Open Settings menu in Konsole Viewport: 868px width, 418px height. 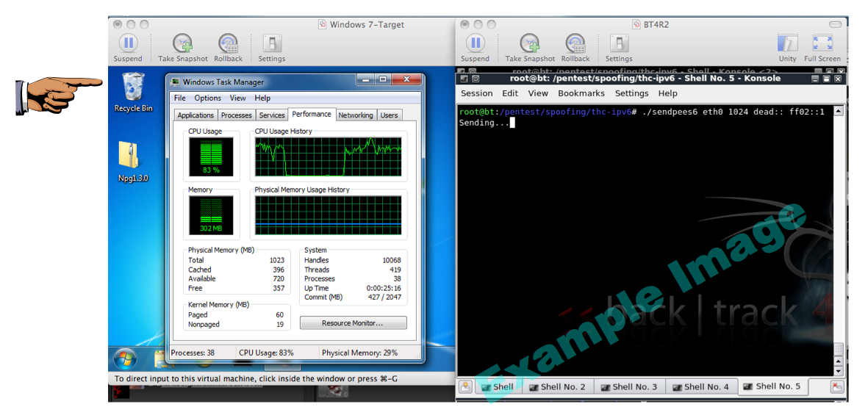tap(631, 93)
